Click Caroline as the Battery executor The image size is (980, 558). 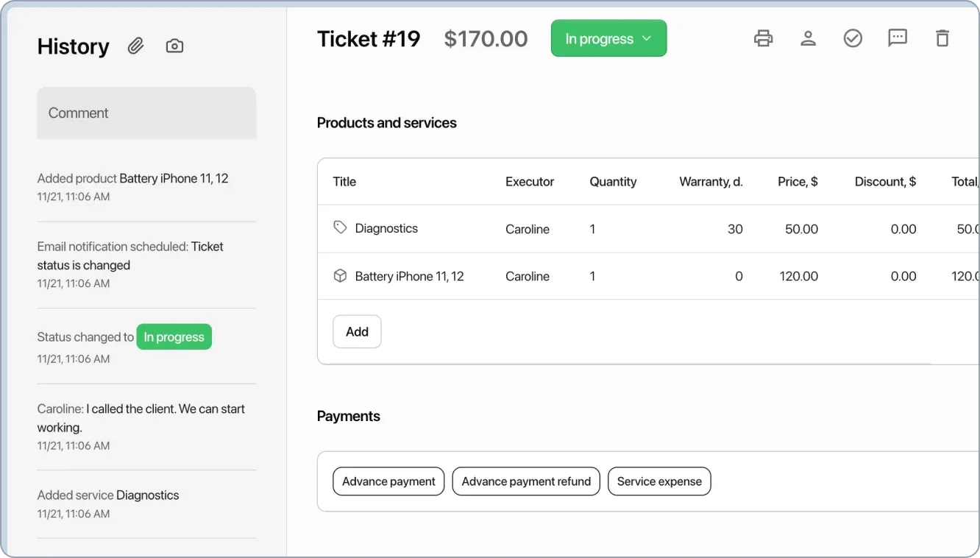tap(527, 276)
